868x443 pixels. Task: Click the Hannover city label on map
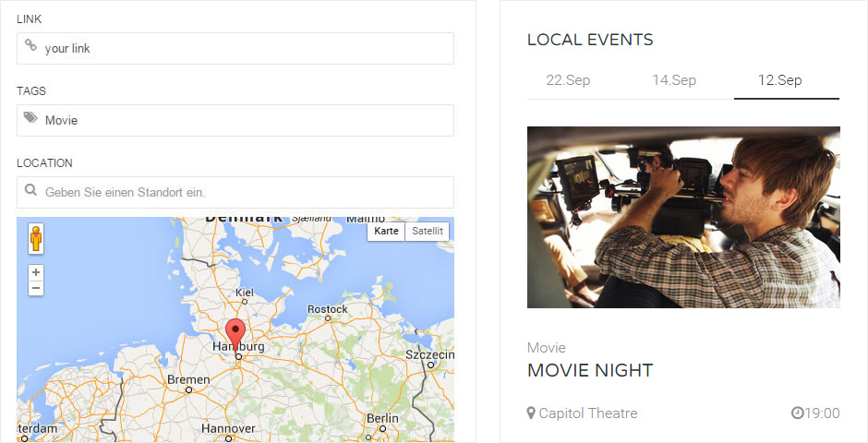coord(228,428)
